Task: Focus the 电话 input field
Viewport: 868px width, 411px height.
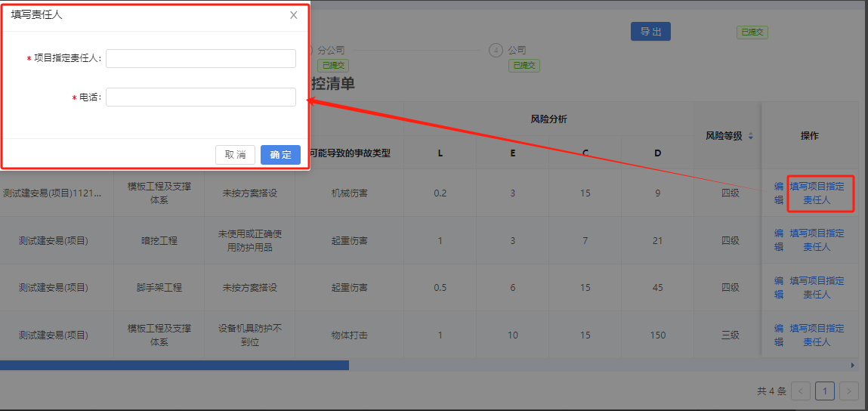Action: 201,97
